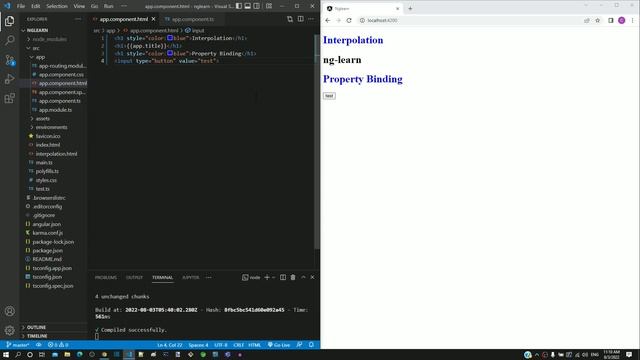Open package.json in the explorer

(x=47, y=251)
